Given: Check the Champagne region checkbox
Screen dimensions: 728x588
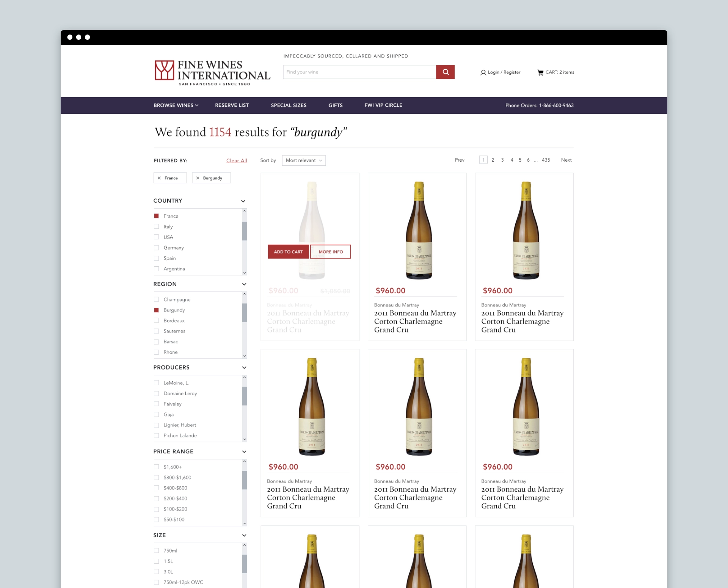Looking at the screenshot, I should point(156,299).
